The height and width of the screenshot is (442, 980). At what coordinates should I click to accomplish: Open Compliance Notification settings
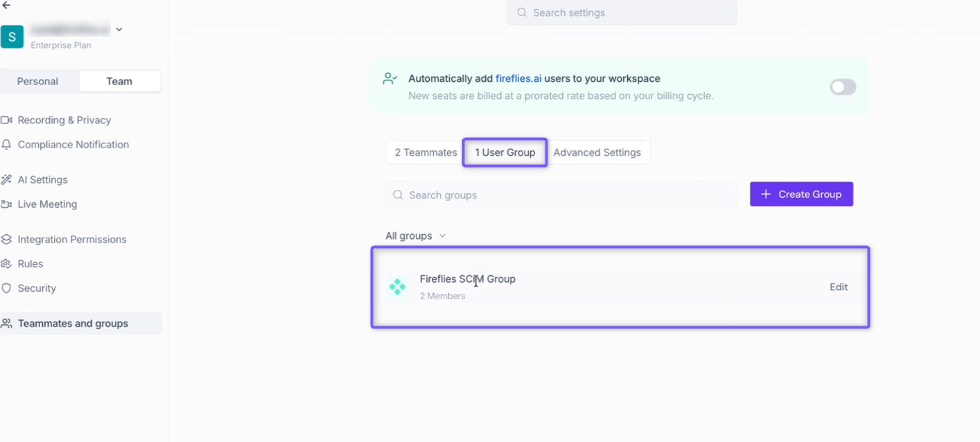pyautogui.click(x=73, y=145)
